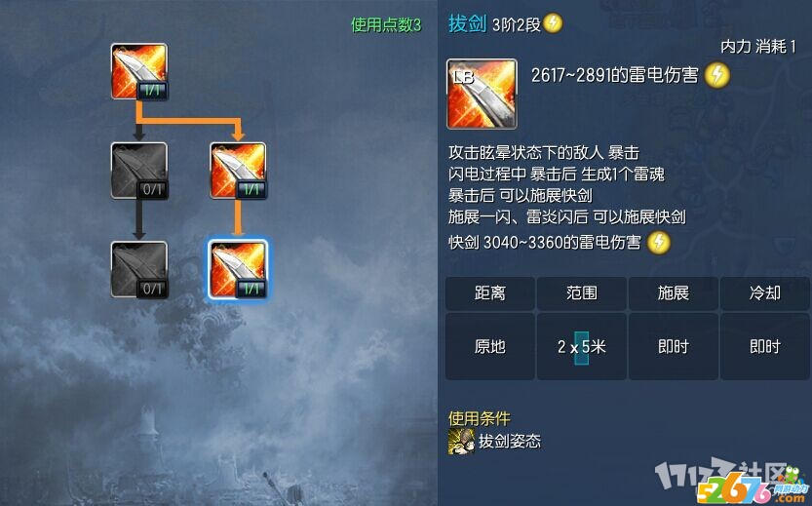This screenshot has width=812, height=506.
Task: Click the 原地 distance value cell
Action: click(490, 346)
